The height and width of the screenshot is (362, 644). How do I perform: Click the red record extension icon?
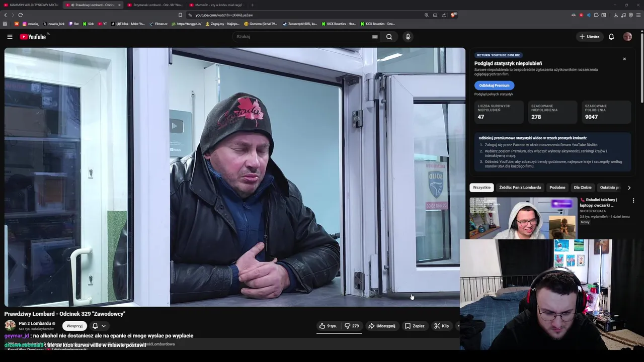click(x=581, y=15)
